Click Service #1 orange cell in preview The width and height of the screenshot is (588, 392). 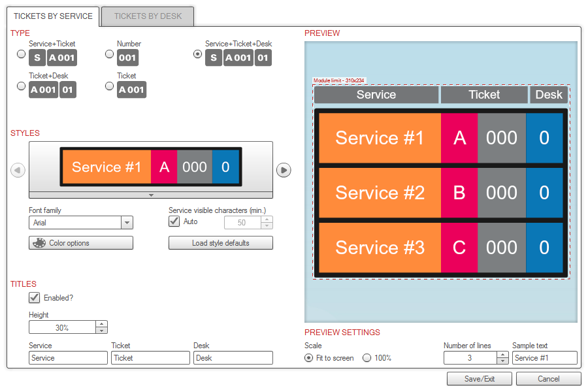coord(380,138)
